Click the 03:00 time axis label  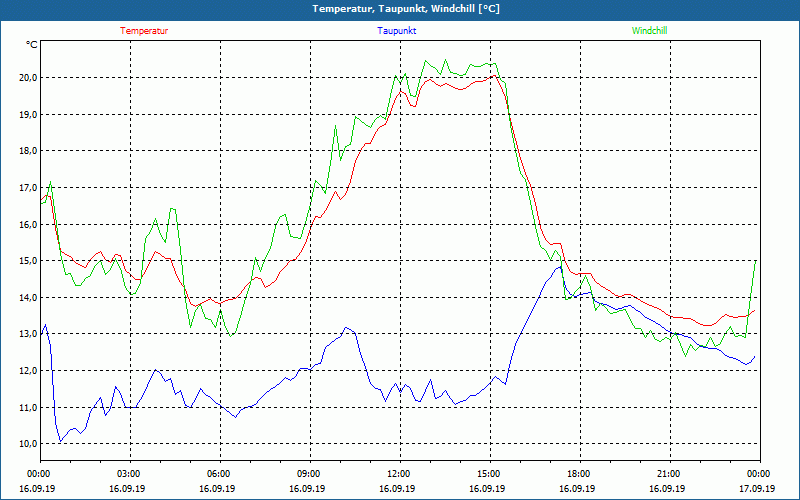130,473
